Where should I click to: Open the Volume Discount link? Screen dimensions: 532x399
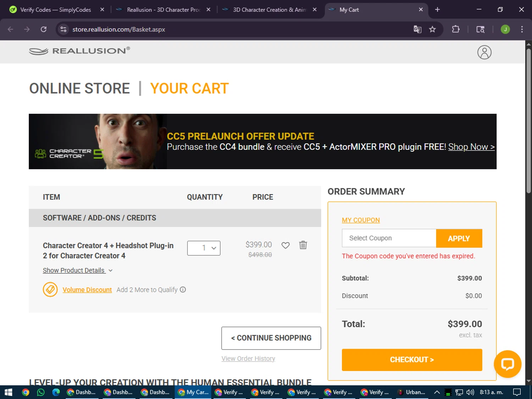click(87, 290)
